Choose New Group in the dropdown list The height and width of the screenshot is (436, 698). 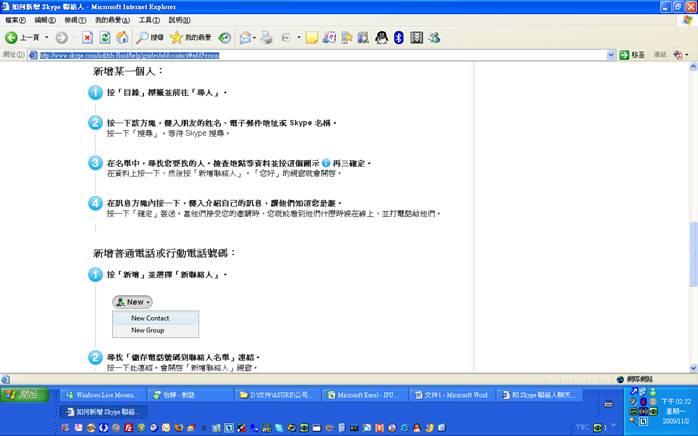point(148,330)
